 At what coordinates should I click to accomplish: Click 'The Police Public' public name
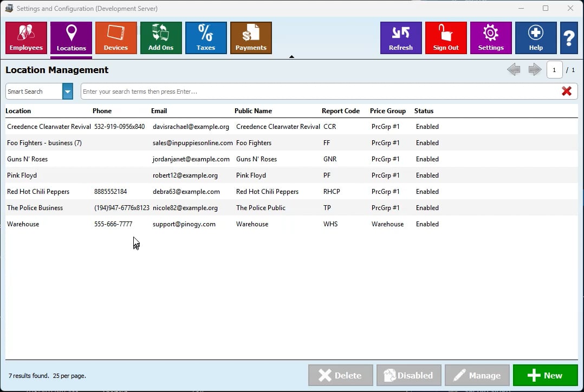[261, 208]
